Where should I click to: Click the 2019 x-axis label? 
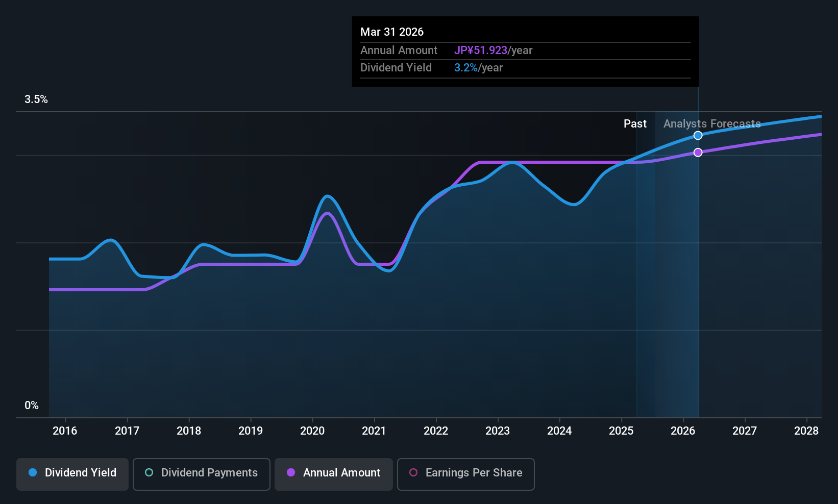[x=251, y=431]
